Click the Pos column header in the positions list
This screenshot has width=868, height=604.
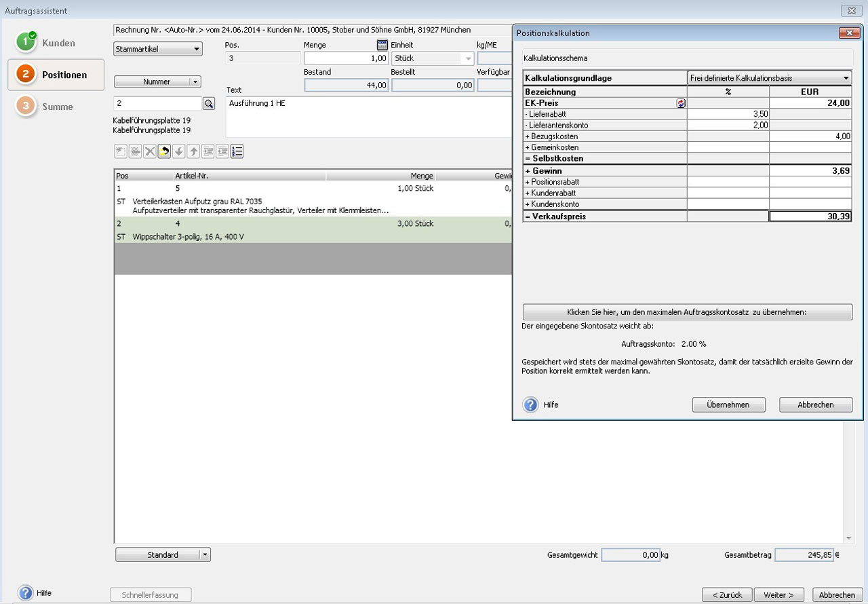(x=144, y=176)
